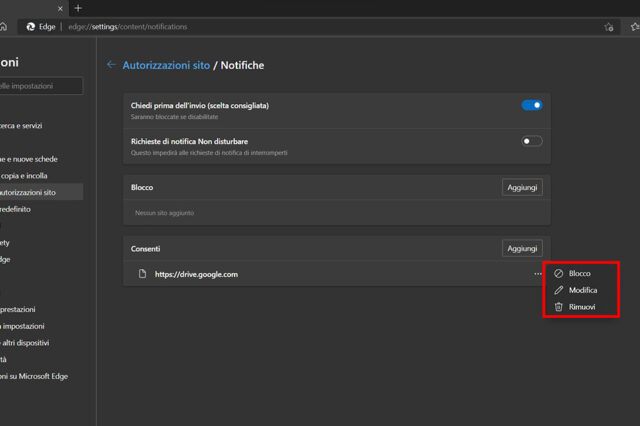Open the Autorizzazioni sito breadcrumb link
Screen dimensions: 640x426
click(166, 65)
